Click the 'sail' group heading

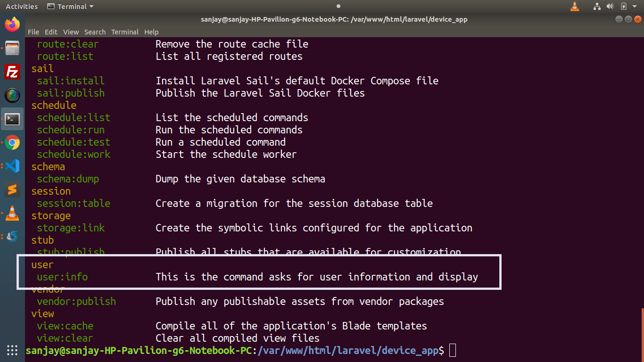[42, 69]
